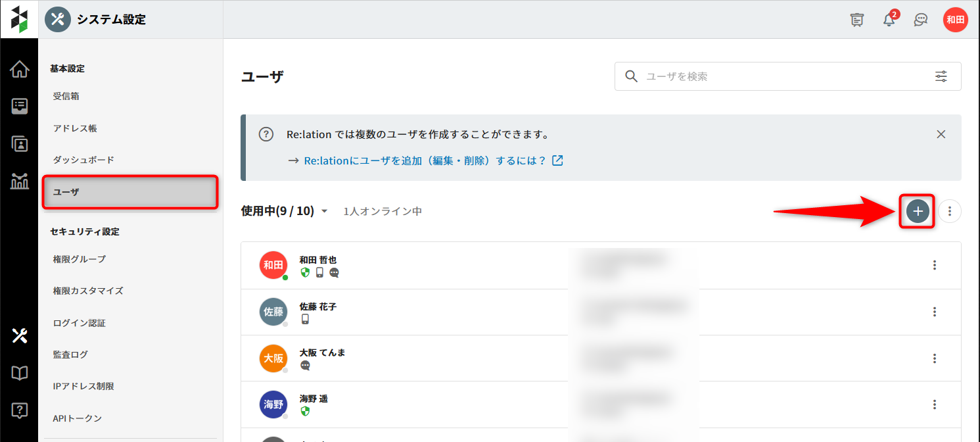Dismiss the Re:lation info banner
The height and width of the screenshot is (442, 980).
coord(941,134)
